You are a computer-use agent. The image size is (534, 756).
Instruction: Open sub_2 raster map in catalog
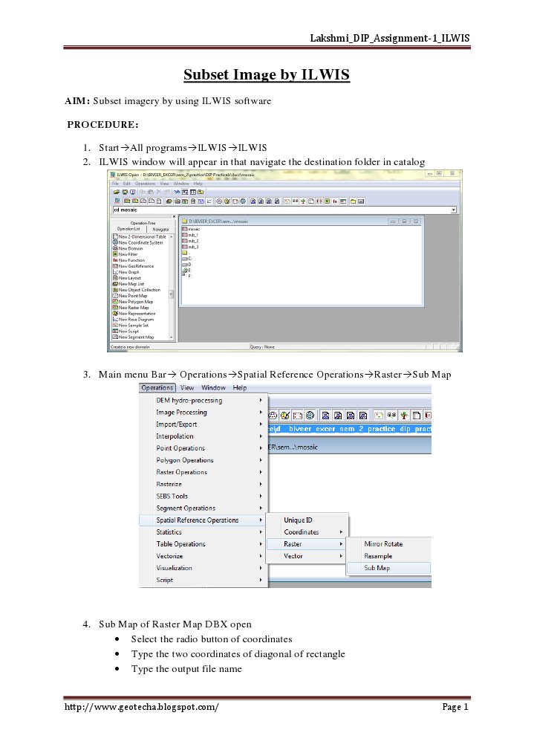click(x=190, y=241)
